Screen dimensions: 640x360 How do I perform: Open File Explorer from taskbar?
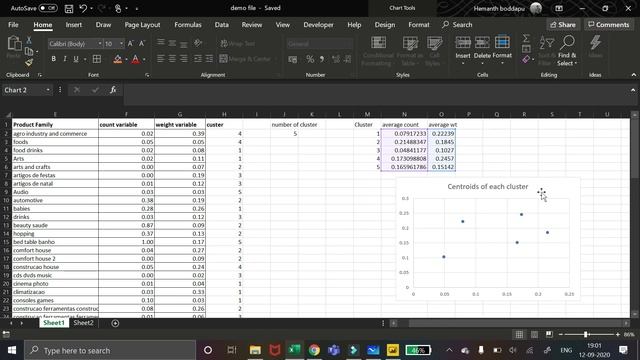tap(255, 350)
